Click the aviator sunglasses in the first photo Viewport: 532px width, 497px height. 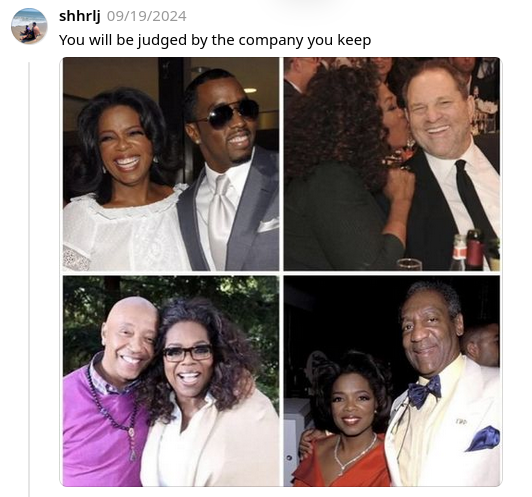231,114
